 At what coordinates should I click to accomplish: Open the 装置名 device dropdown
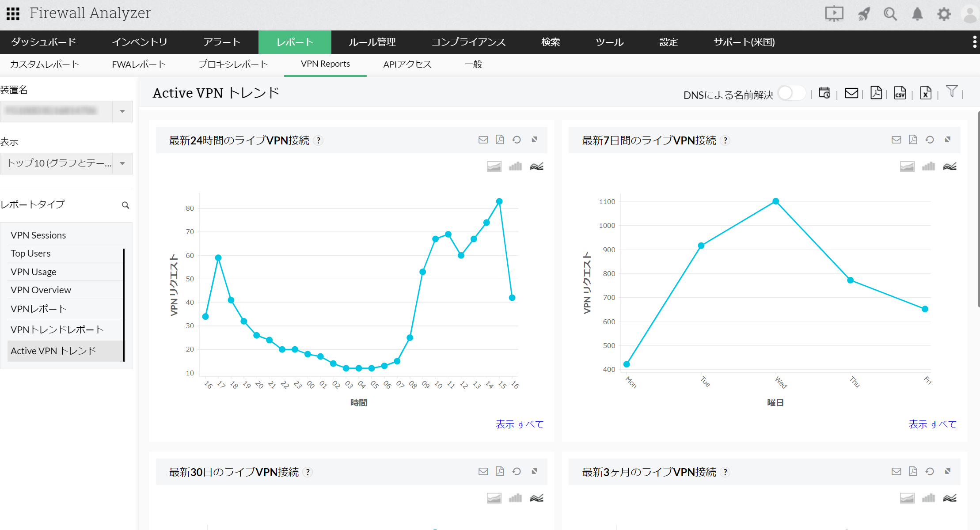coord(122,111)
